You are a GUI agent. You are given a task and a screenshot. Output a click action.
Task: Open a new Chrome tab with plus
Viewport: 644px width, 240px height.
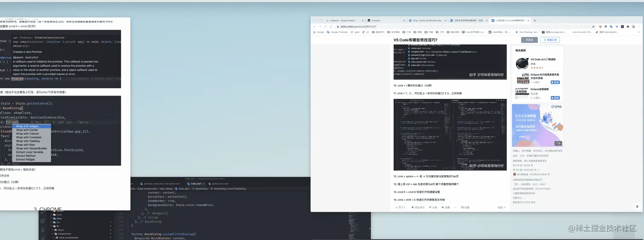[x=535, y=20]
